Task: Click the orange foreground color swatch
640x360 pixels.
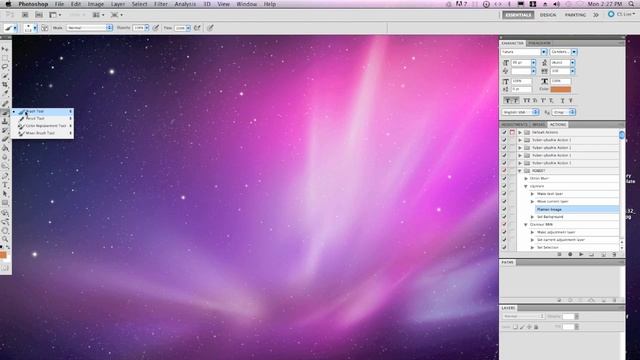Action: coord(3,255)
